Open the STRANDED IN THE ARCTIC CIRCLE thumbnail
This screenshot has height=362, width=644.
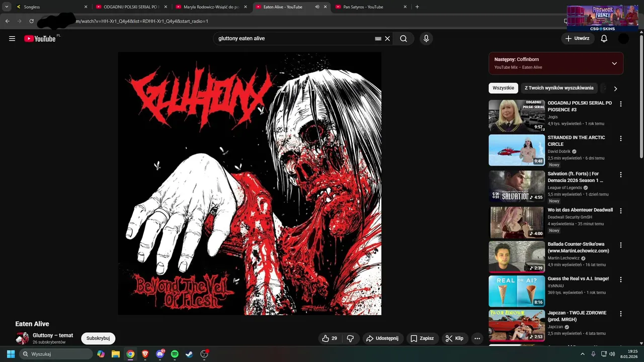517,150
